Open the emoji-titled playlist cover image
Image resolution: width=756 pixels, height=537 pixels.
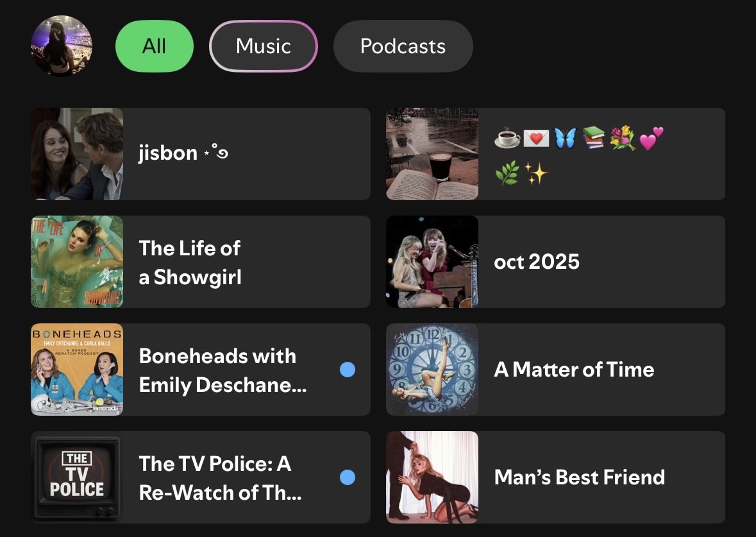(432, 154)
